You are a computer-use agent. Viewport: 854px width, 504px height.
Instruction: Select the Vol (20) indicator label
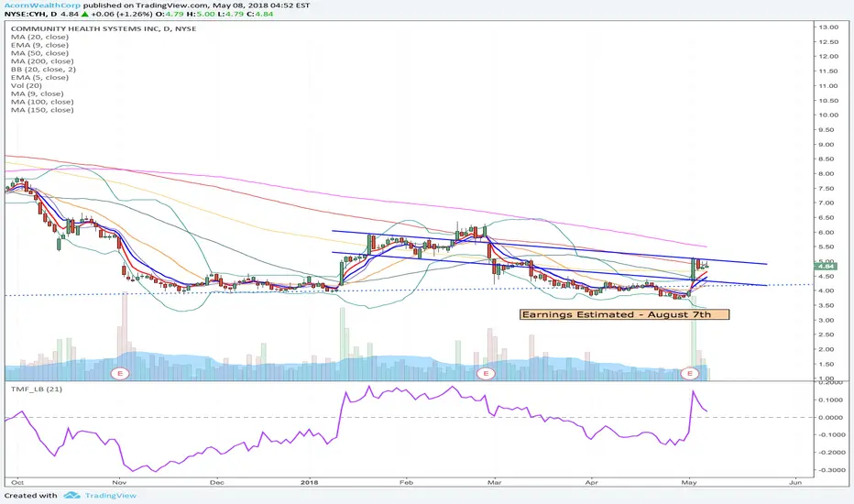27,85
